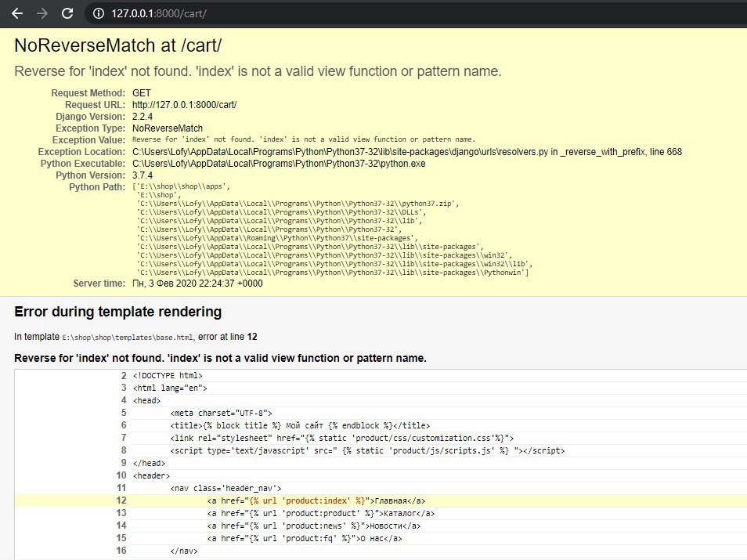Click Exception Type value NoReverseMatch
Image resolution: width=747 pixels, height=560 pixels.
coord(168,128)
